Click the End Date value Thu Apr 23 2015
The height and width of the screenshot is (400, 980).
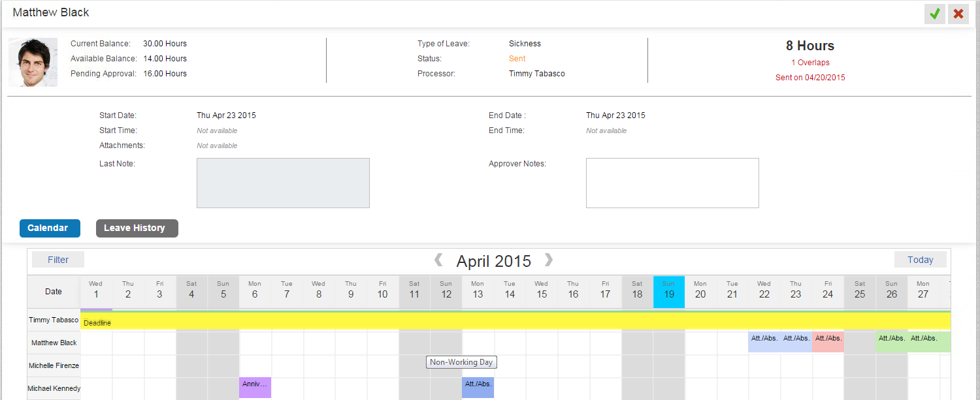(x=616, y=115)
